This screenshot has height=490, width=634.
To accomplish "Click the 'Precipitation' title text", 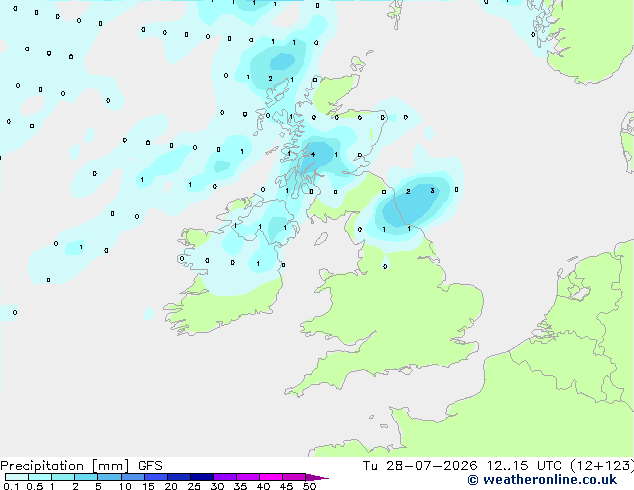I will [x=42, y=466].
